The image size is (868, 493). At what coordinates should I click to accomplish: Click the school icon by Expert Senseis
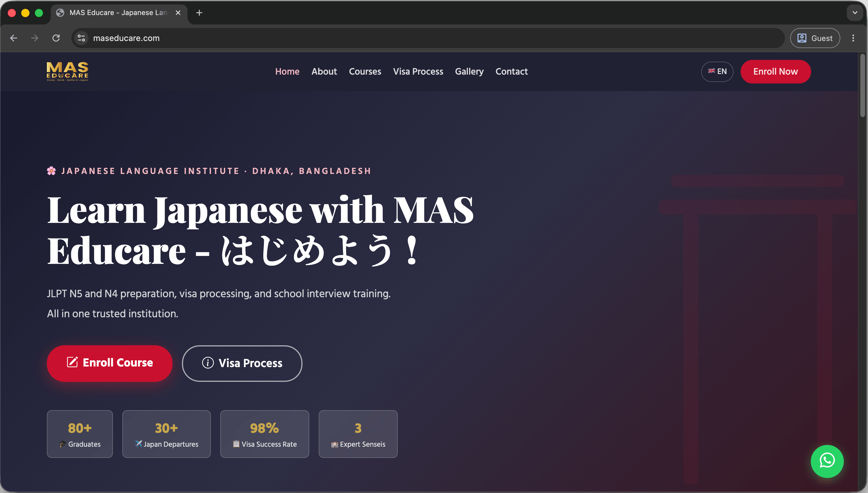click(x=334, y=444)
